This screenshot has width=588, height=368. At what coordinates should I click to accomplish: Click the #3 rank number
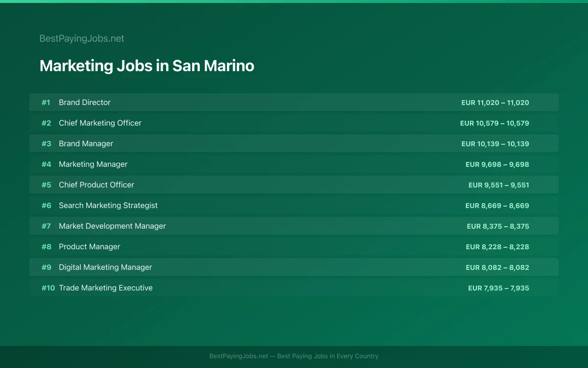46,144
